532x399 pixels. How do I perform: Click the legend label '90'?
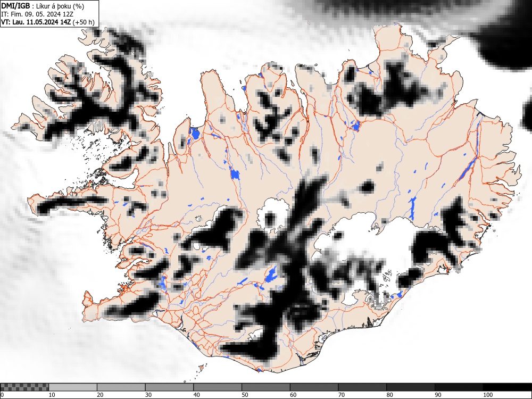point(438,395)
